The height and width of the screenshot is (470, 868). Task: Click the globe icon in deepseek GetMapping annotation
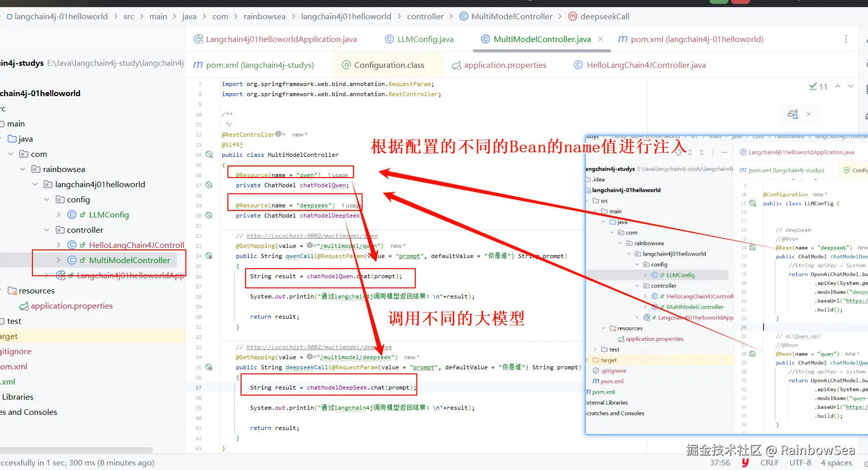(x=310, y=357)
